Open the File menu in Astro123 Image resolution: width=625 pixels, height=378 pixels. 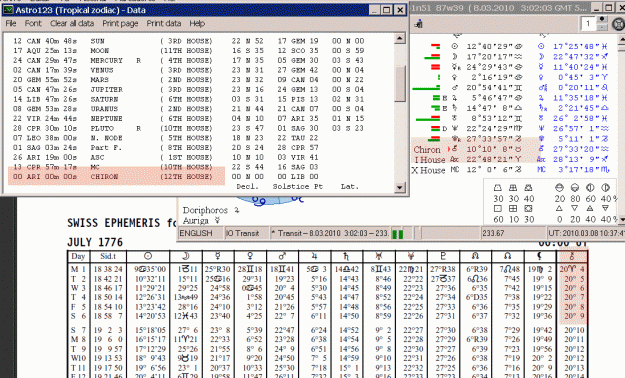coord(11,24)
